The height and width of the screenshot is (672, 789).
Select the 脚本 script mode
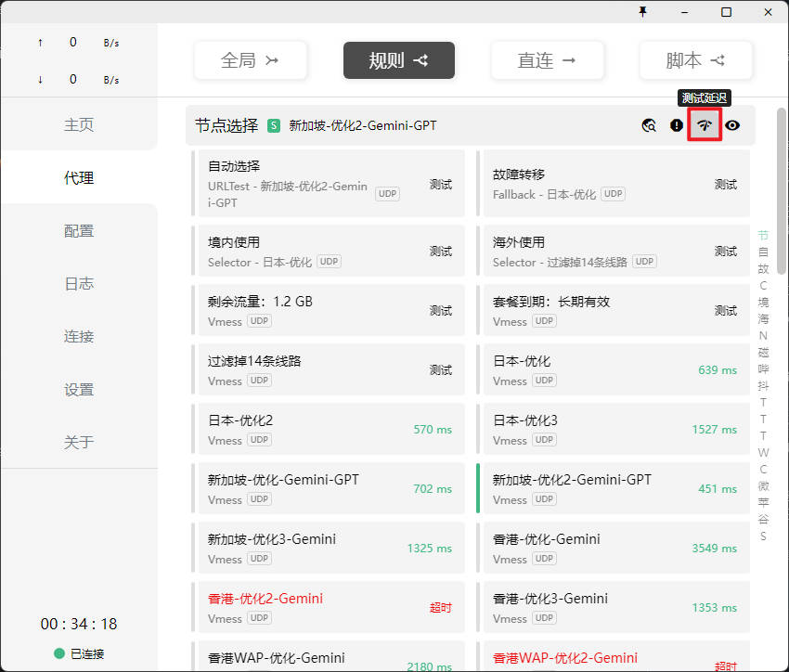[695, 60]
